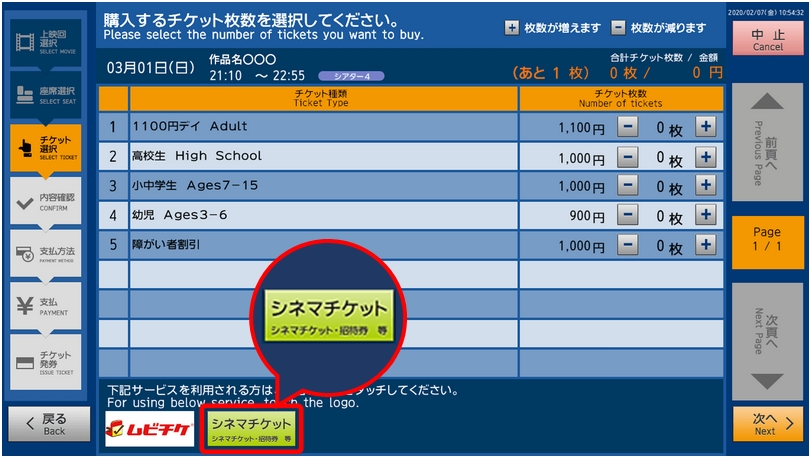810x458 pixels.
Task: Tap the 900円 price in the Ages3-6 row
Action: (x=587, y=216)
